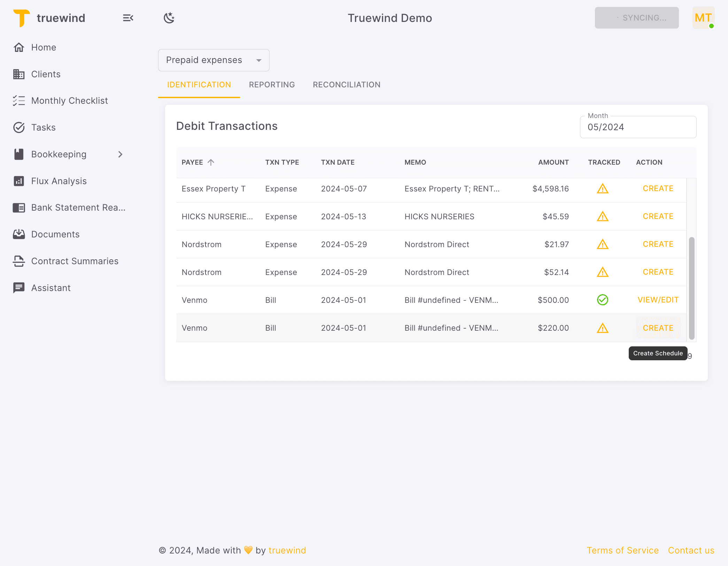Collapse the sidebar using the menu icon
Screen dimensions: 728x566
128,18
